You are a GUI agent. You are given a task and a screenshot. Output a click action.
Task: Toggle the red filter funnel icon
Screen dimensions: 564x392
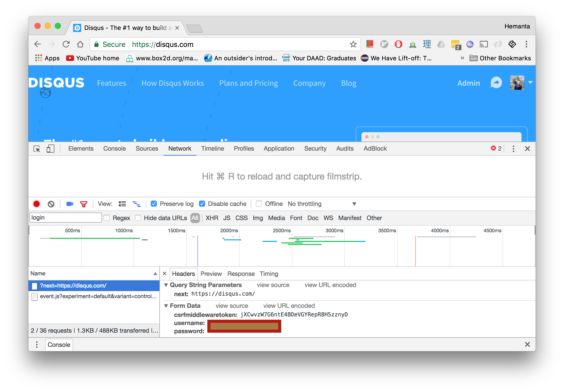(x=84, y=204)
